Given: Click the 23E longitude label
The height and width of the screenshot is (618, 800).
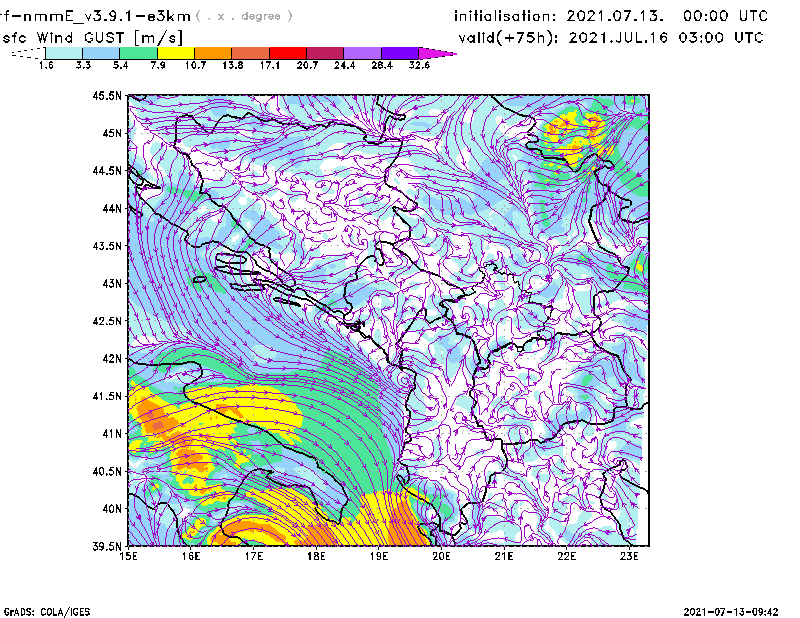Looking at the screenshot, I should pos(630,556).
